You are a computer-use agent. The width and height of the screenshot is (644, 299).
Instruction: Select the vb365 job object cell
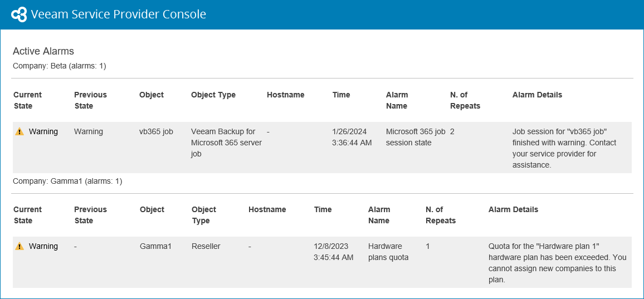coord(156,132)
